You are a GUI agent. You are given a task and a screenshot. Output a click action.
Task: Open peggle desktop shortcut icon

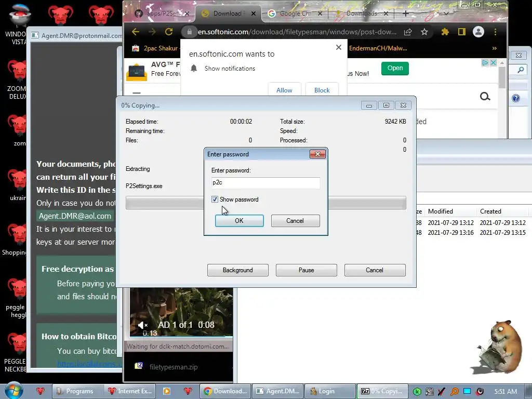(x=16, y=299)
